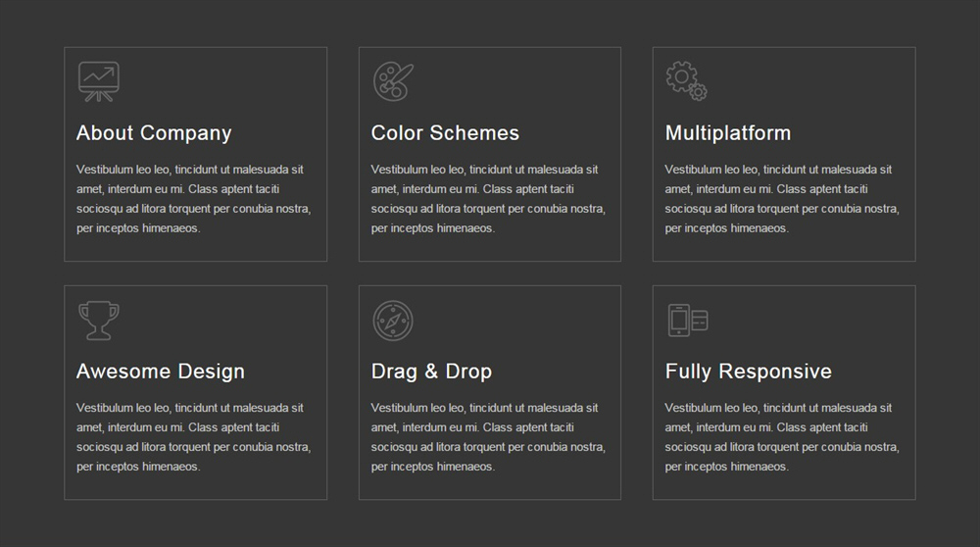
Task: Click the trophy cup icon
Action: click(98, 321)
